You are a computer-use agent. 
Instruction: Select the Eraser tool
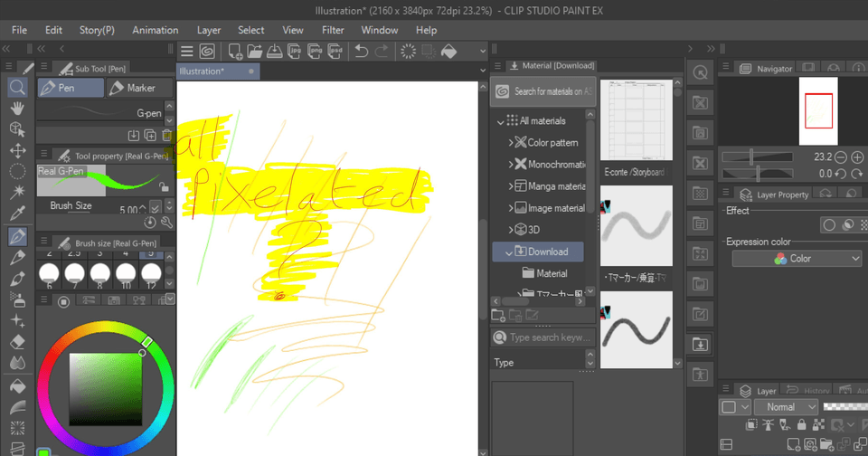(x=17, y=342)
